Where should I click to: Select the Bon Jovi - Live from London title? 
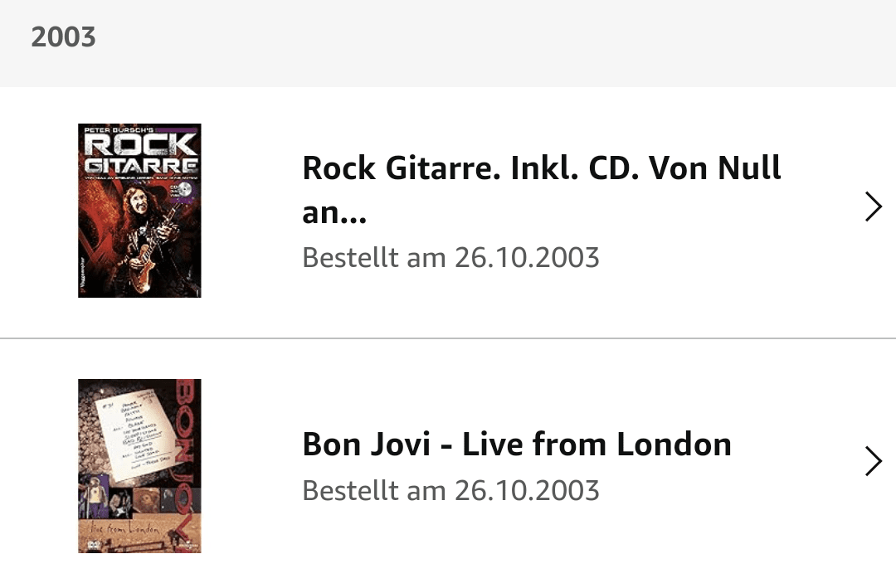point(516,445)
